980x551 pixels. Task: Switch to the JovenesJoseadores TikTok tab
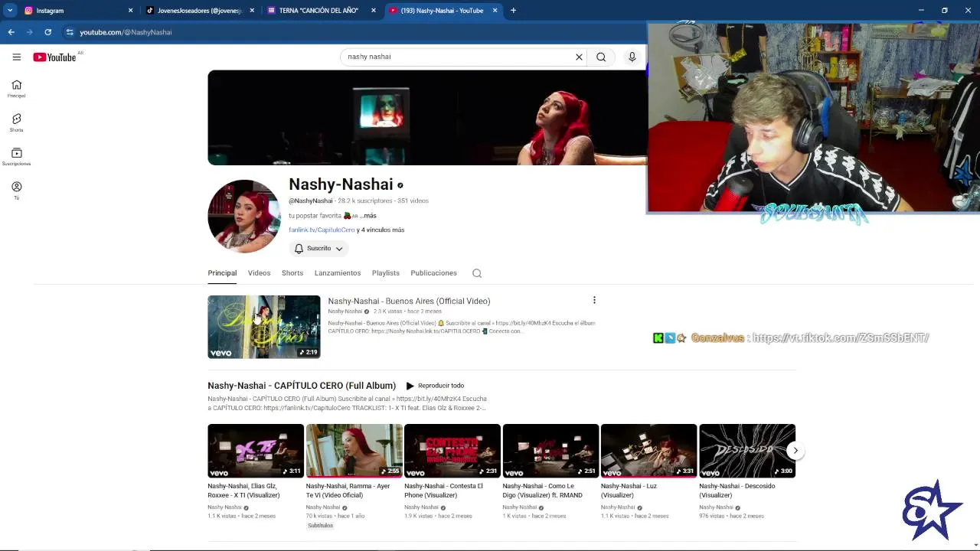click(201, 11)
